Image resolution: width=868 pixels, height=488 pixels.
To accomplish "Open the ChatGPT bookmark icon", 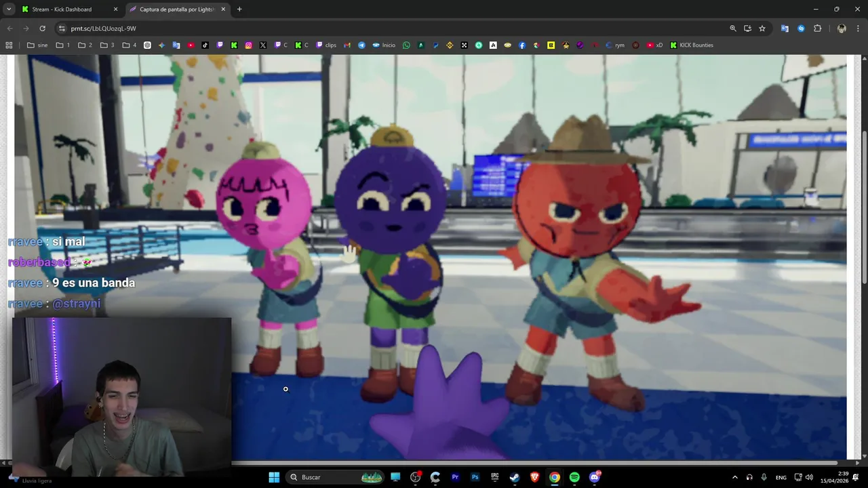I will (x=147, y=45).
